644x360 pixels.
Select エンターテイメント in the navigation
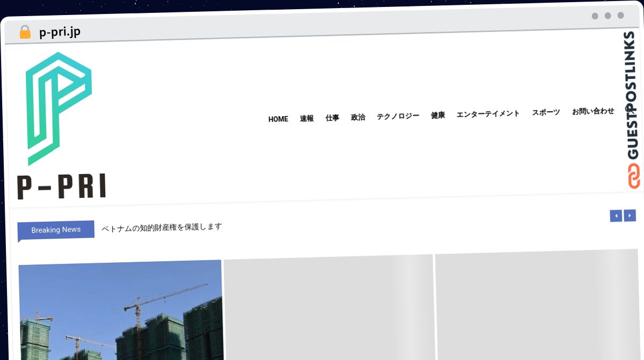coord(488,114)
